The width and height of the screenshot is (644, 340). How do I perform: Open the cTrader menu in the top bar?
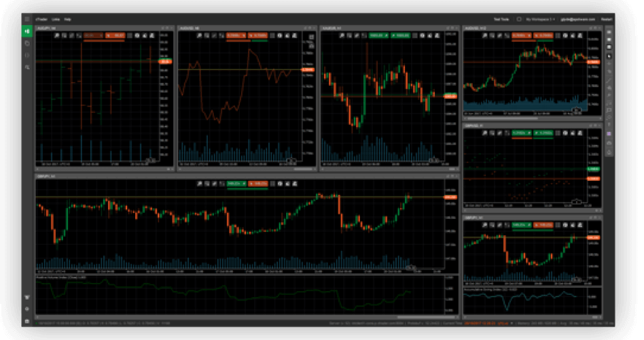tap(41, 20)
